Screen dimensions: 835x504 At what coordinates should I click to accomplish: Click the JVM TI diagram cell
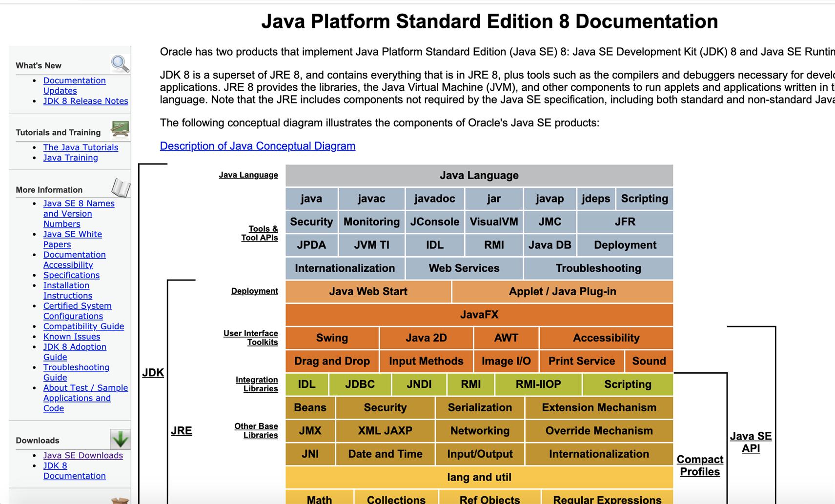point(371,245)
